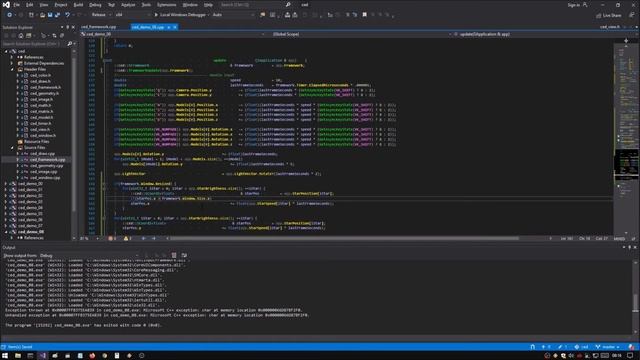This screenshot has height=360, width=640.
Task: Open the x64 platform dropdown
Action: pos(132,15)
